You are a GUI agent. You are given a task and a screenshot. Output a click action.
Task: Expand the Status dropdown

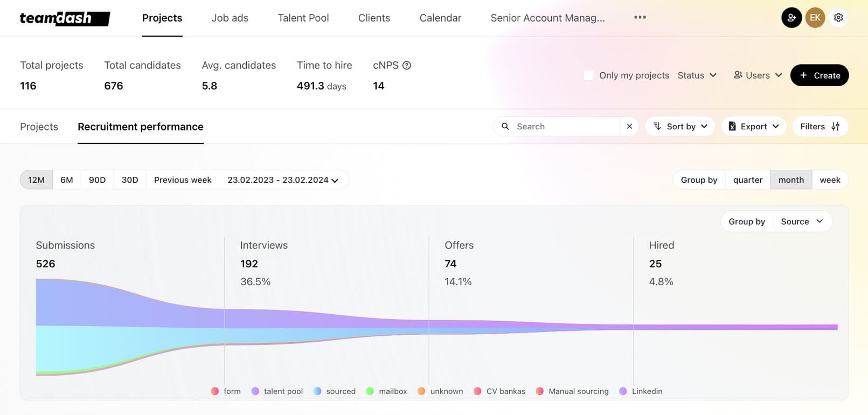point(697,75)
